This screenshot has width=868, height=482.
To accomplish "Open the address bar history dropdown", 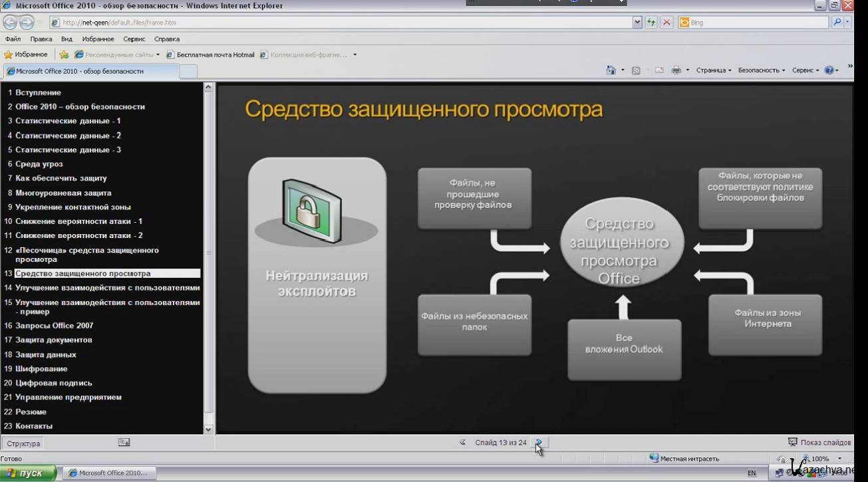I will [x=637, y=23].
